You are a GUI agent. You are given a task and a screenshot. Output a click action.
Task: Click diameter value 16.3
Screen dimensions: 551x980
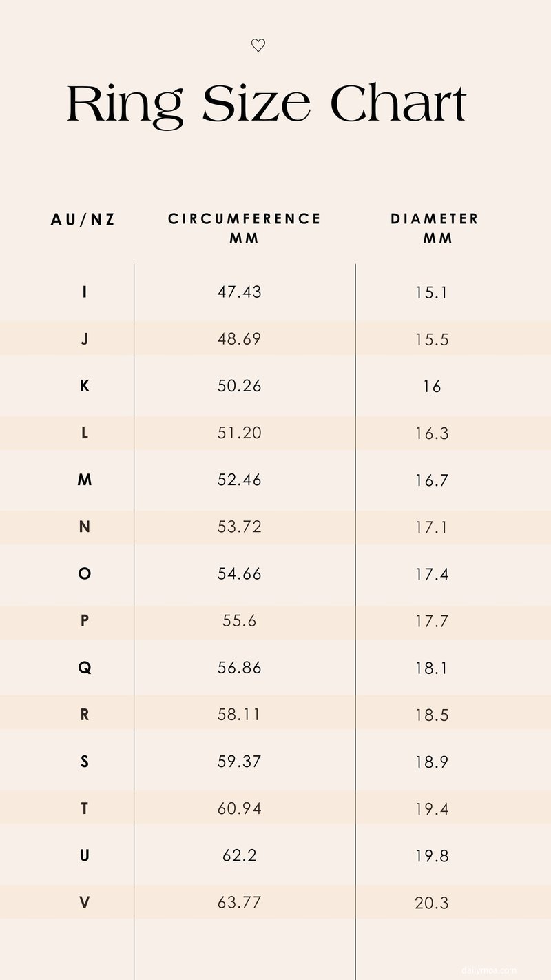coord(432,433)
